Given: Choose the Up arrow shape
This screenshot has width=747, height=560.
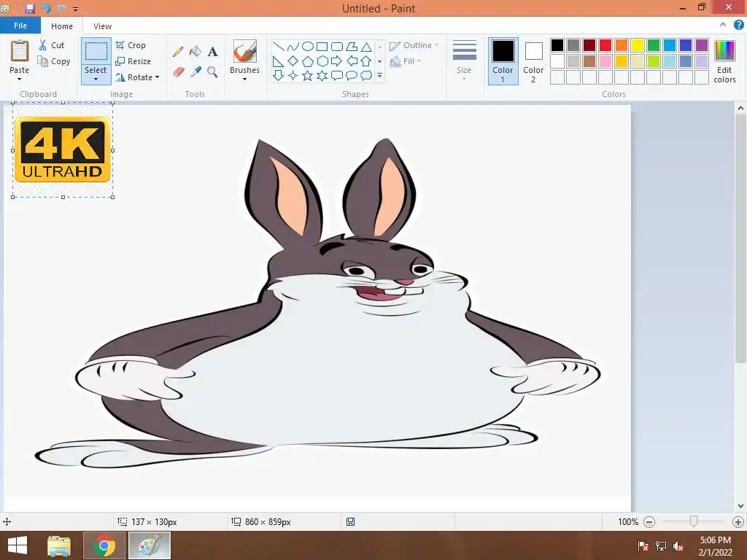Looking at the screenshot, I should [x=366, y=61].
